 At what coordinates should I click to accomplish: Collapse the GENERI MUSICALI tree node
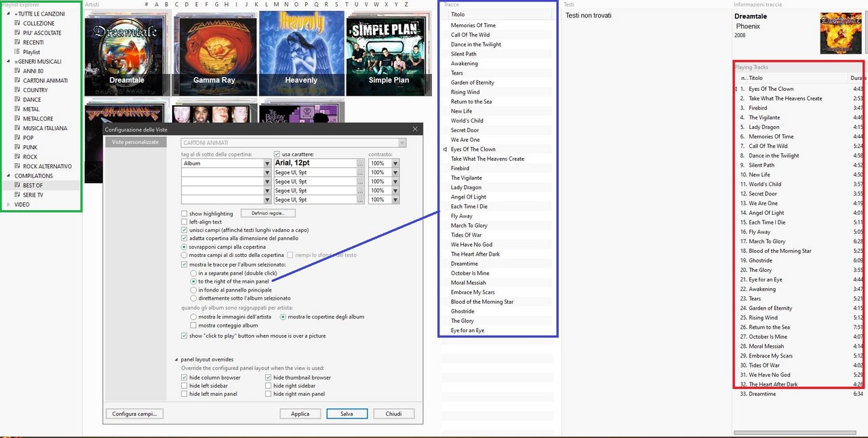(x=8, y=61)
